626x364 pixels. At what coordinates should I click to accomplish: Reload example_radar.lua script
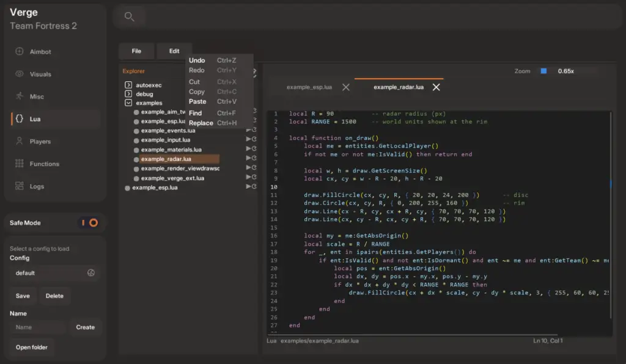tap(254, 158)
